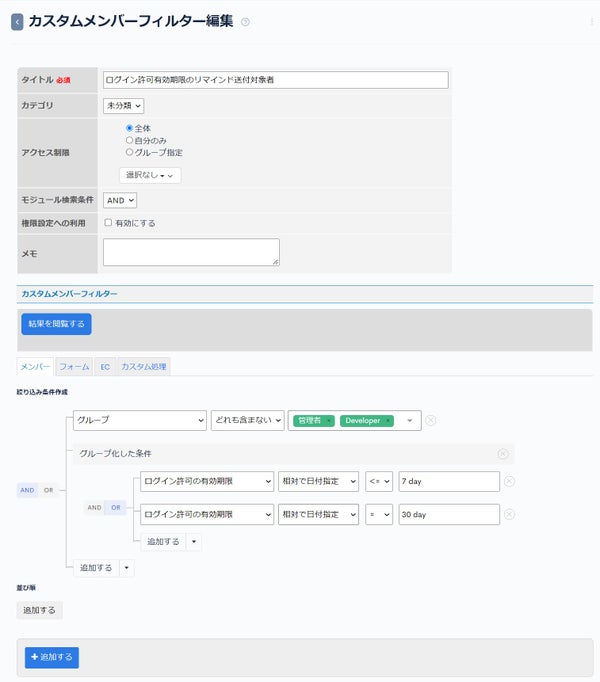Screen dimensions: 600x682
Task: Switch to the カスタム処理 tab
Action: click(x=144, y=367)
